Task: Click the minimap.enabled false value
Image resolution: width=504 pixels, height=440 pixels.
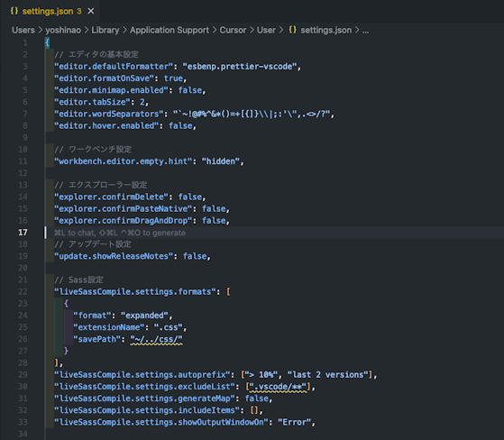Action: [190, 90]
